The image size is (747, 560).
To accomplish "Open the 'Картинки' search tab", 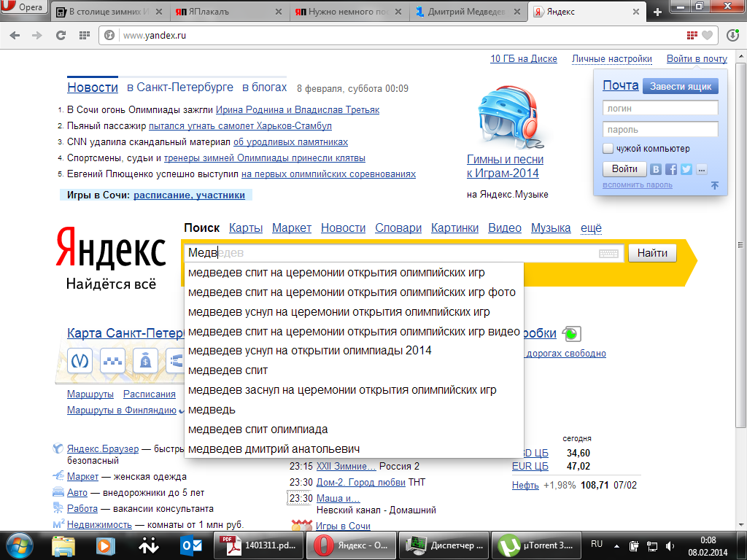I will click(x=454, y=228).
